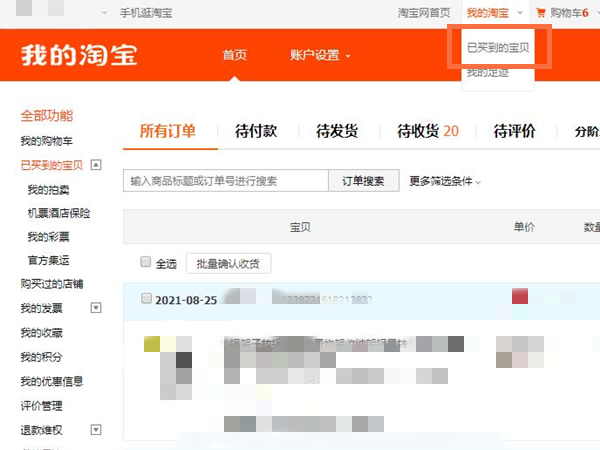Screen dimensions: 600x450
Task: Click the shopping cart icon
Action: 541,13
